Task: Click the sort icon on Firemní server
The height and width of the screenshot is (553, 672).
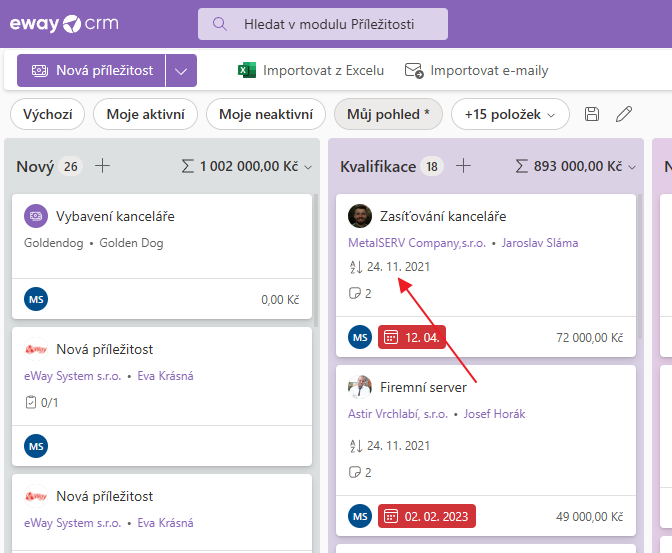Action: click(356, 446)
